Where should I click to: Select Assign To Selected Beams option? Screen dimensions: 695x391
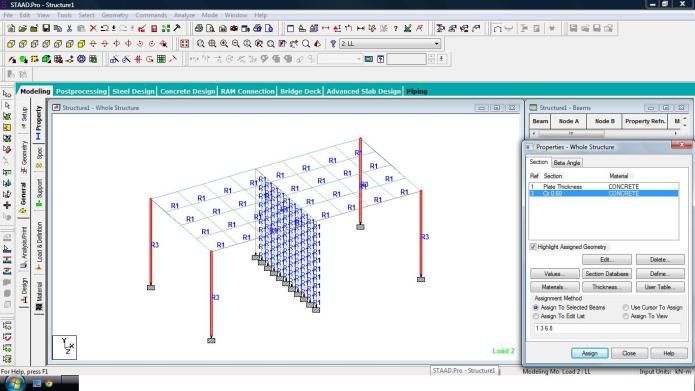(x=535, y=307)
